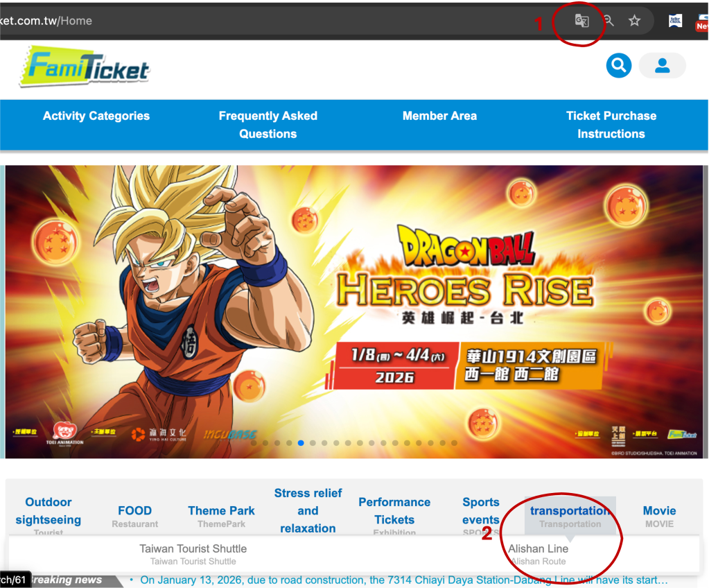Screen dimensions: 709x588
Task: Select the Theme Park category tab
Action: pyautogui.click(x=221, y=511)
